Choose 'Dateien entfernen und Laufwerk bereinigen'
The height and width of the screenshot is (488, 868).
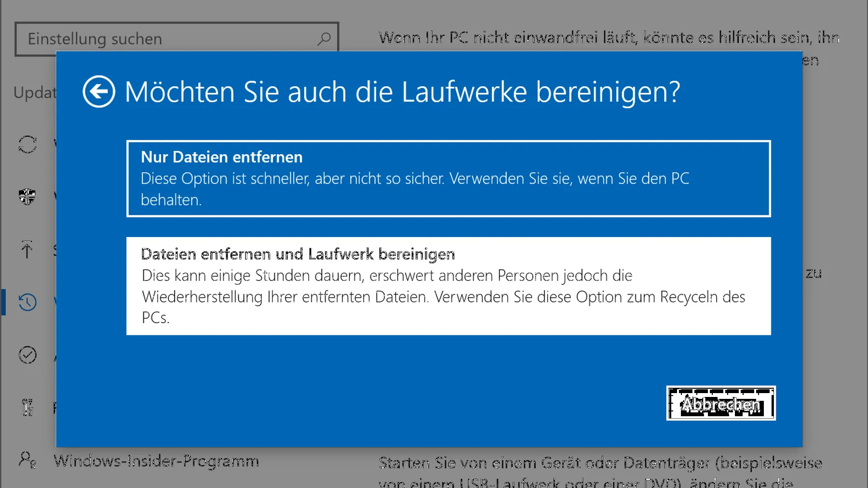[x=448, y=285]
